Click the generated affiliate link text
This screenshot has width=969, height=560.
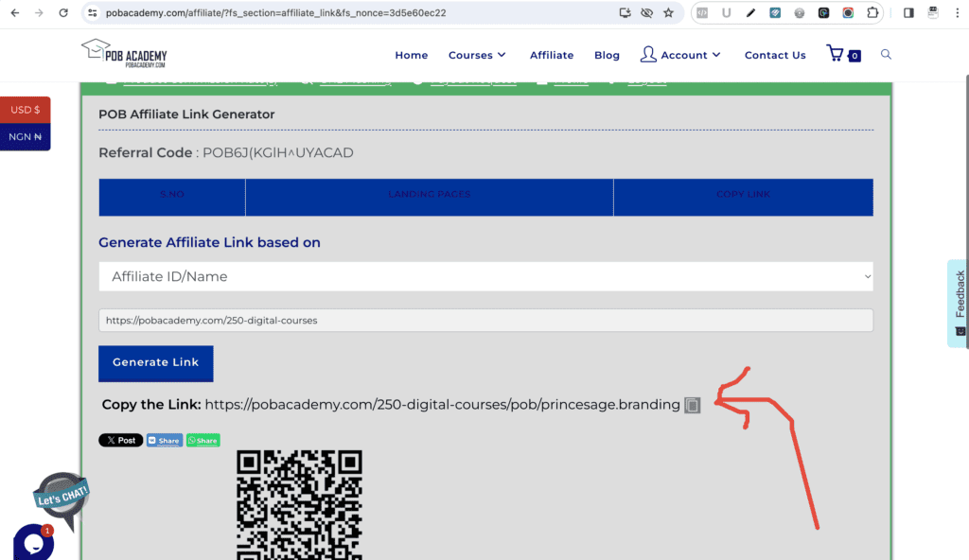[x=443, y=404]
